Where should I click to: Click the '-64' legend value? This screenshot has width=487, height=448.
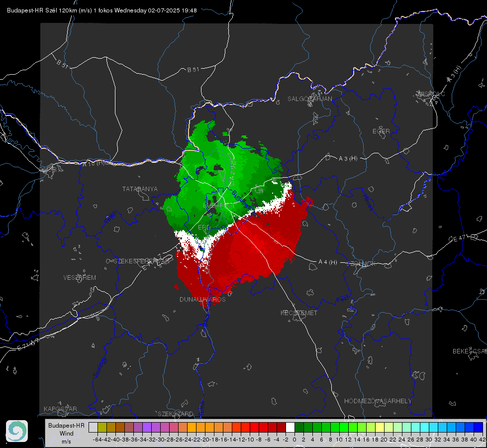point(97,440)
